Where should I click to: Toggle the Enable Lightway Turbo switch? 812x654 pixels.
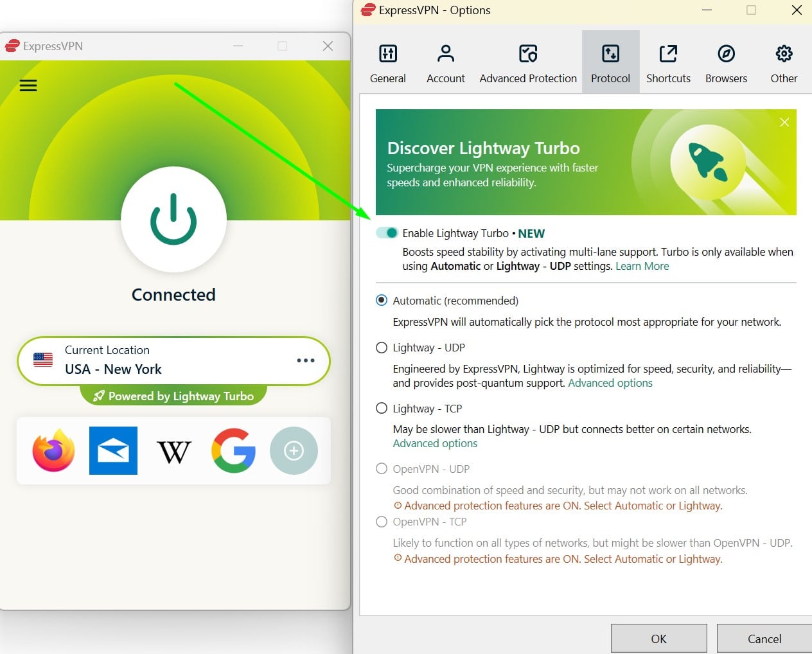pos(387,233)
